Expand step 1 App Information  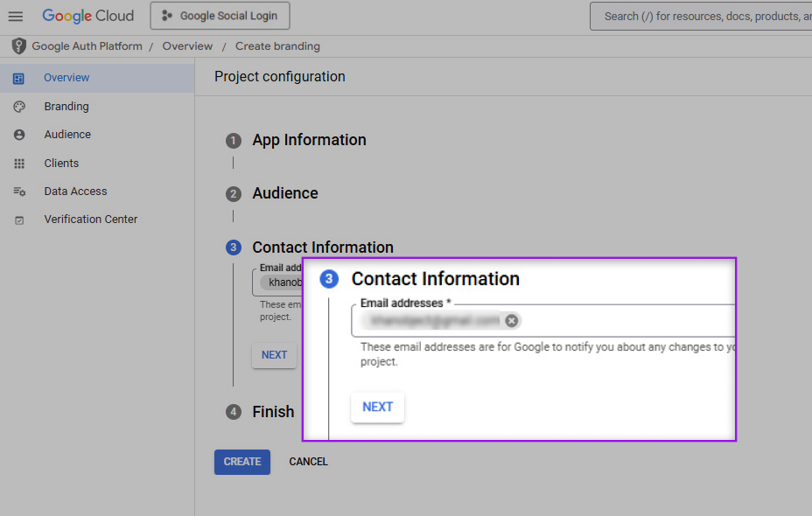coord(309,140)
